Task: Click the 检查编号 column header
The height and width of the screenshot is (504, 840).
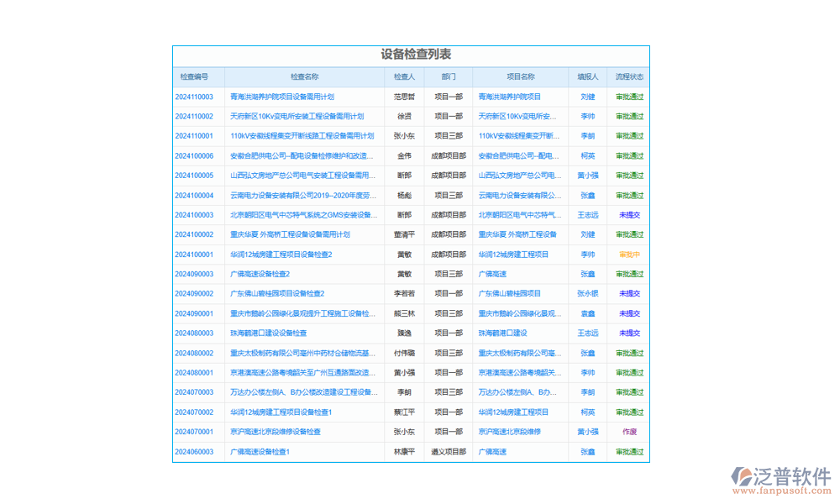Action: [194, 77]
